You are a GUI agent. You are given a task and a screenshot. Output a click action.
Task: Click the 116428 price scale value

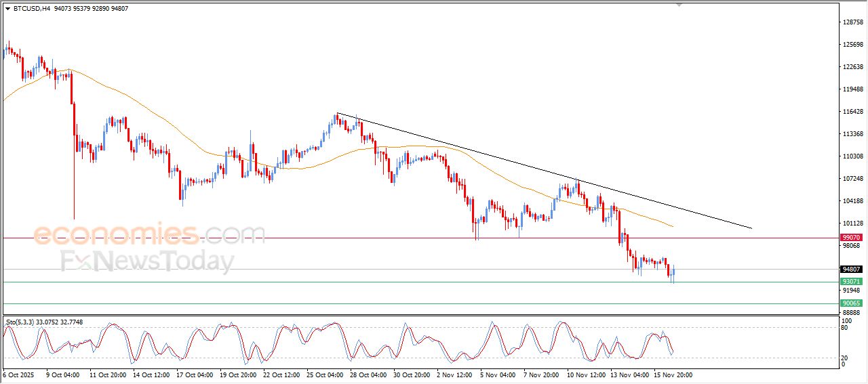(x=852, y=112)
